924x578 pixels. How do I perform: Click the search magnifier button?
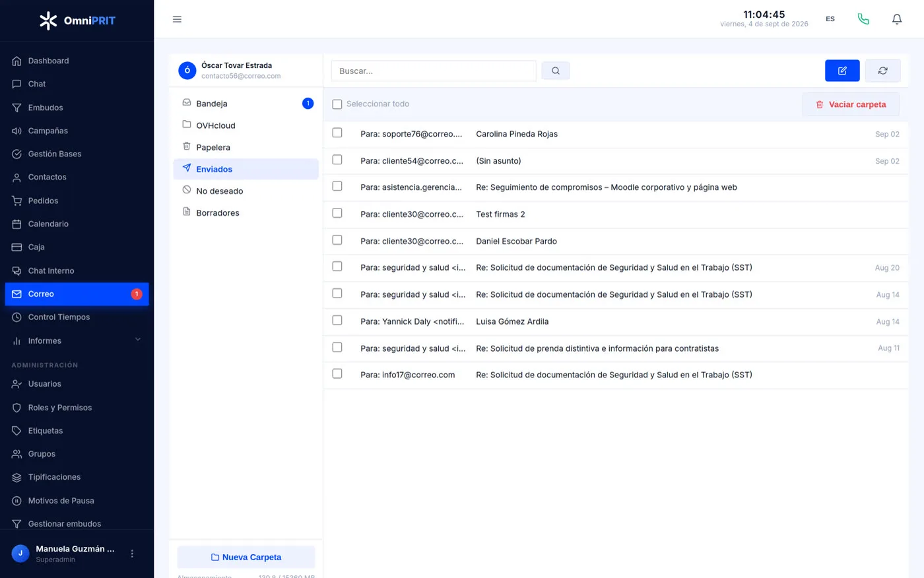point(556,71)
